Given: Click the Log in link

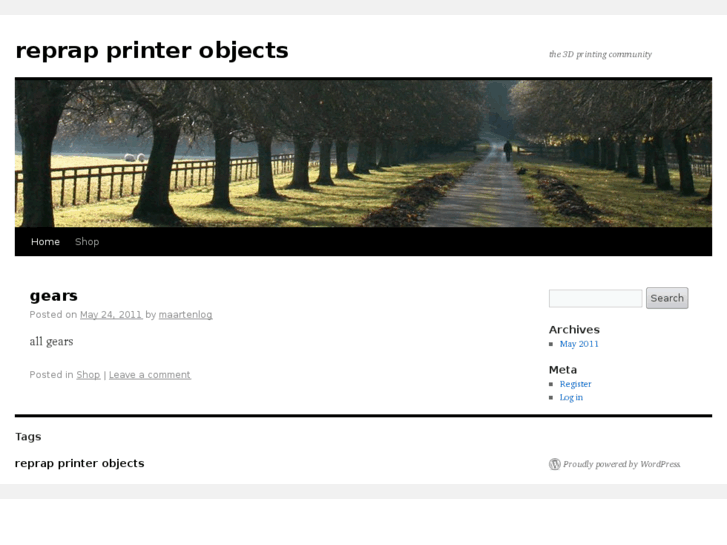Looking at the screenshot, I should [x=571, y=398].
